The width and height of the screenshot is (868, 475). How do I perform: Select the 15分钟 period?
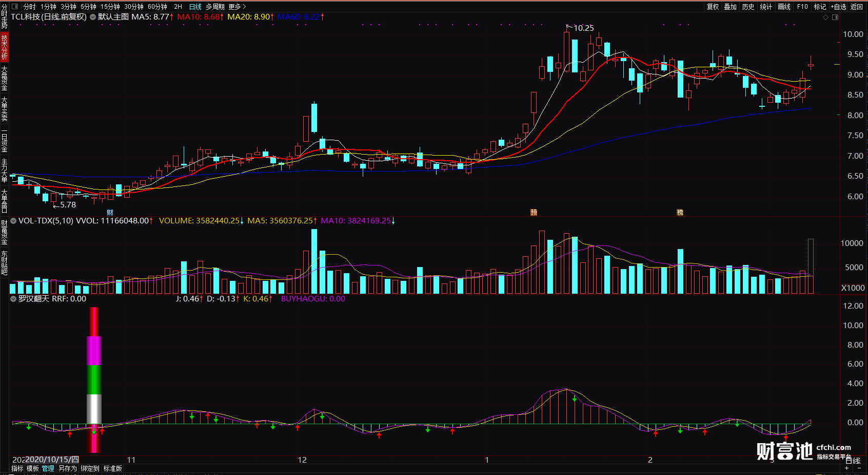[x=110, y=7]
